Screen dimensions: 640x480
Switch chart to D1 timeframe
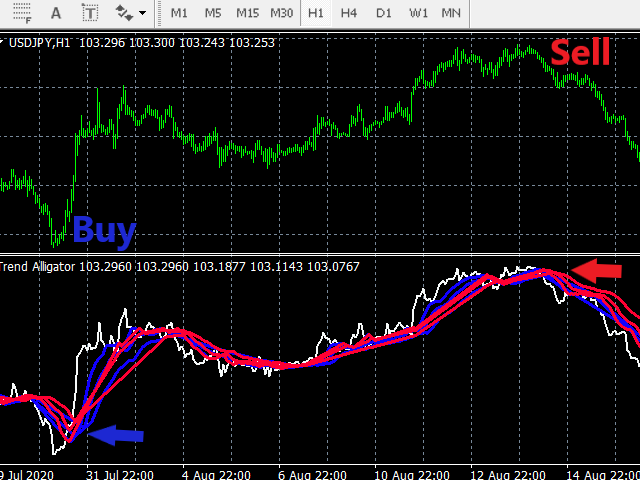click(x=383, y=13)
